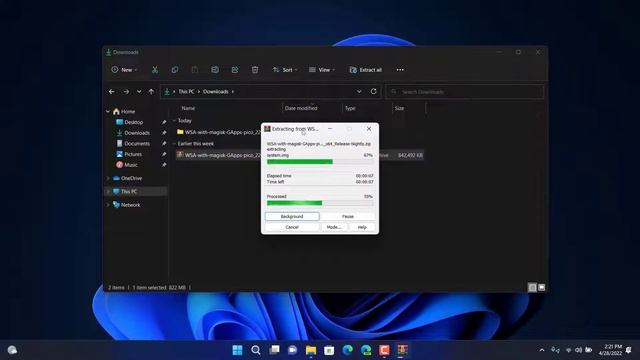Screen dimensions: 640x360
Task: Open Pictures in the navigation pane
Action: click(x=133, y=154)
